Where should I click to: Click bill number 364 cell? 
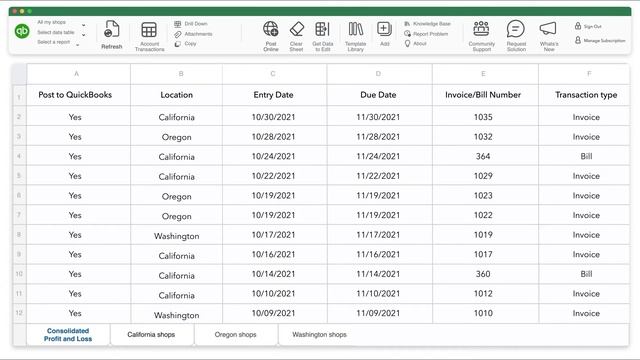(x=485, y=156)
